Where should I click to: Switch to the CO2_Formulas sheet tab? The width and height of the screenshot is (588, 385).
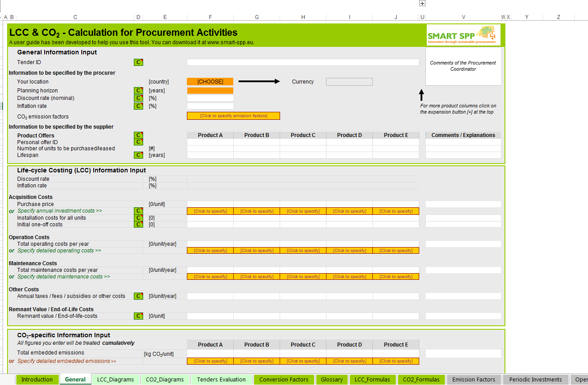pyautogui.click(x=421, y=379)
